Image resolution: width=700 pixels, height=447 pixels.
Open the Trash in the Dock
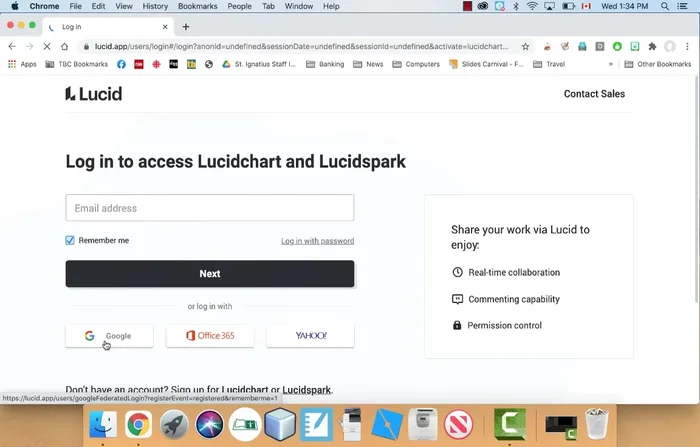pyautogui.click(x=597, y=424)
